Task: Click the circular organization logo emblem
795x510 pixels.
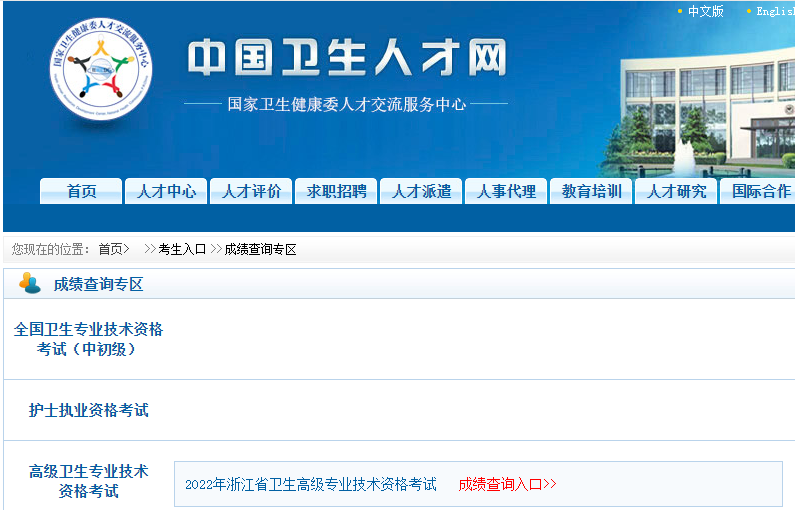Action: tap(101, 69)
